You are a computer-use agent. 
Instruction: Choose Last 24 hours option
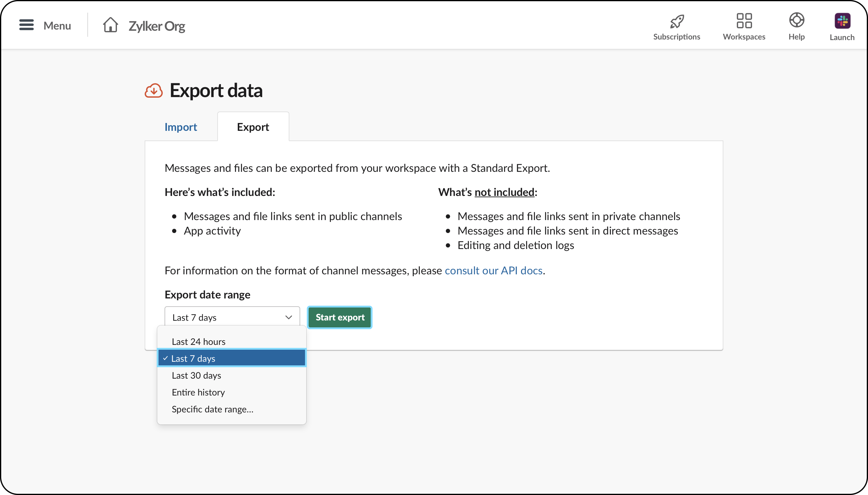199,341
